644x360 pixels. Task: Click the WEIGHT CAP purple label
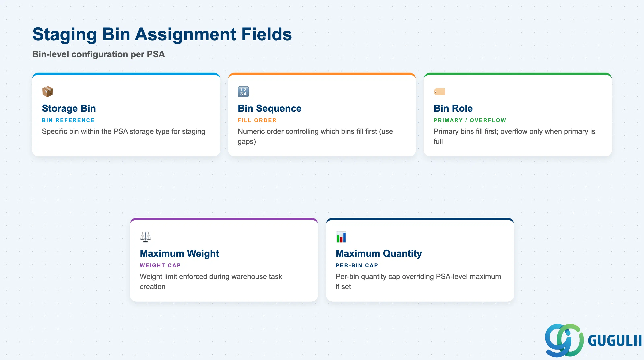tap(160, 265)
